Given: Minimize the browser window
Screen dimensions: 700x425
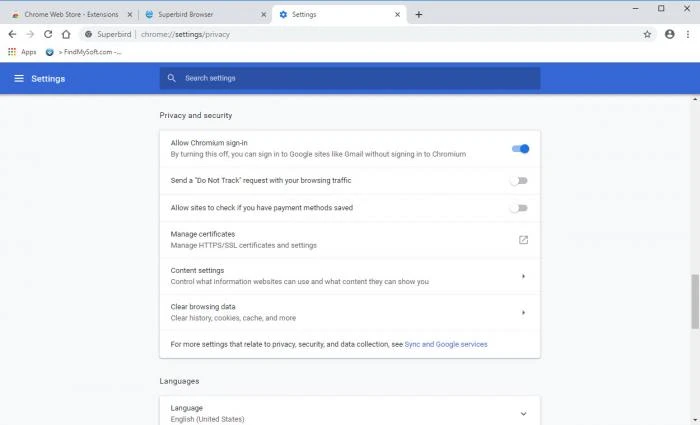Looking at the screenshot, I should pos(635,8).
